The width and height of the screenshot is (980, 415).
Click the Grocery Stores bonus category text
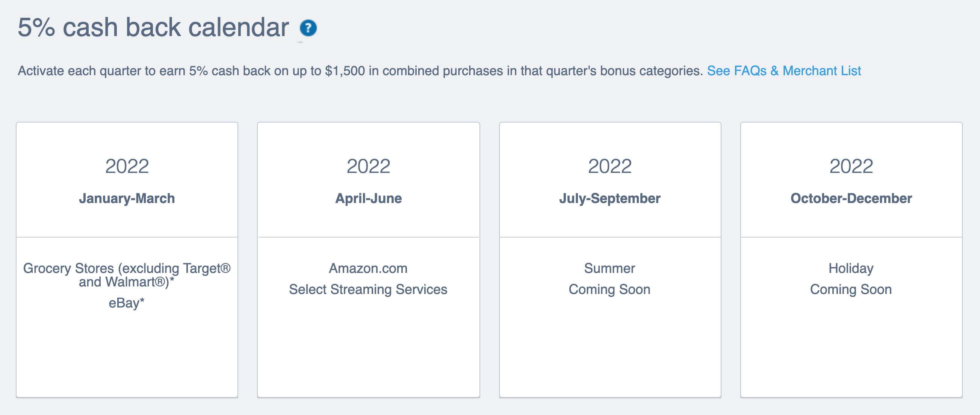127,275
